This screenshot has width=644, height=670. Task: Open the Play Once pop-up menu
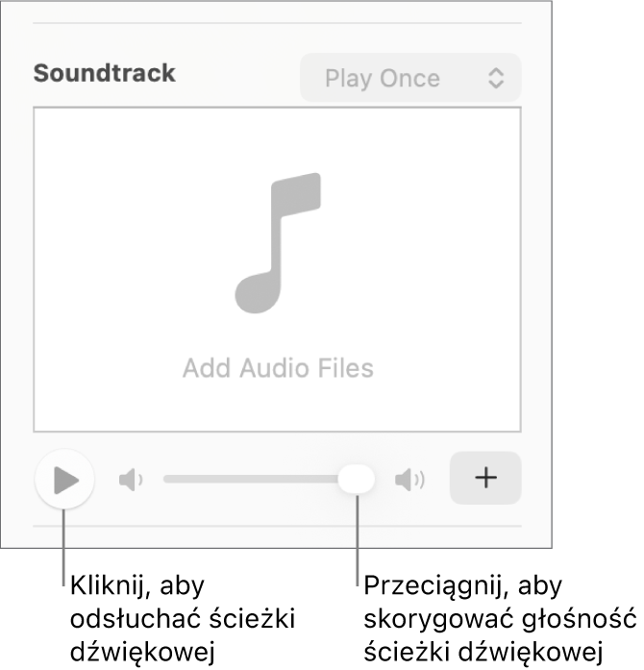410,78
